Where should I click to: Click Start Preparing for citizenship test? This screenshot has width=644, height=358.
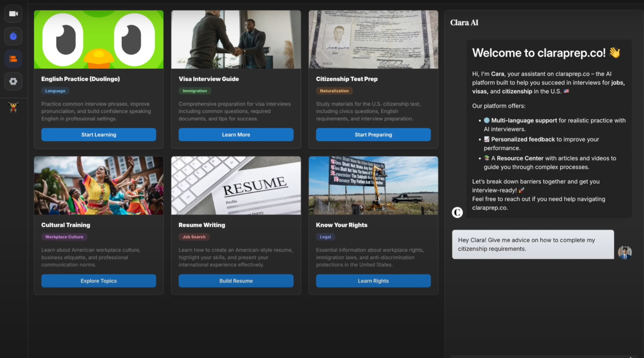(x=373, y=135)
